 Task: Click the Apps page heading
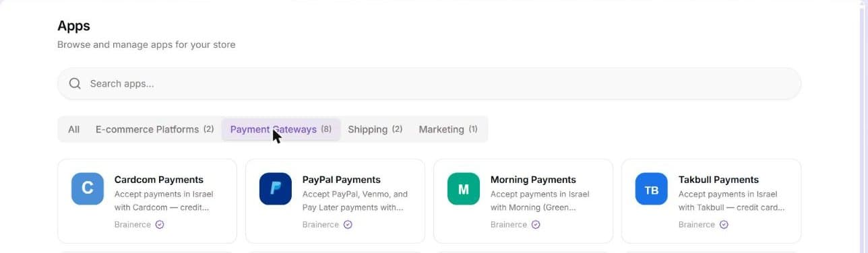point(73,26)
